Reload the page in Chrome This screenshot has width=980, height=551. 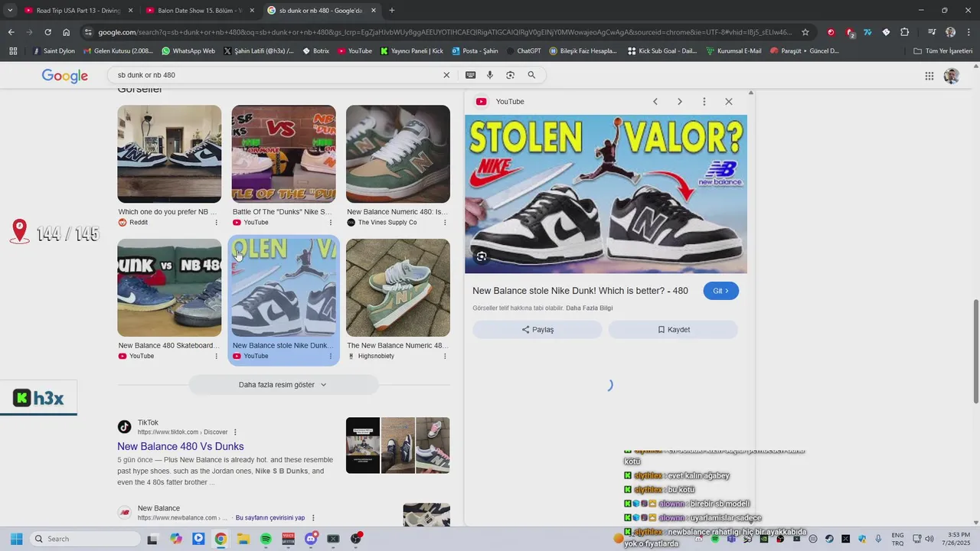coord(47,32)
